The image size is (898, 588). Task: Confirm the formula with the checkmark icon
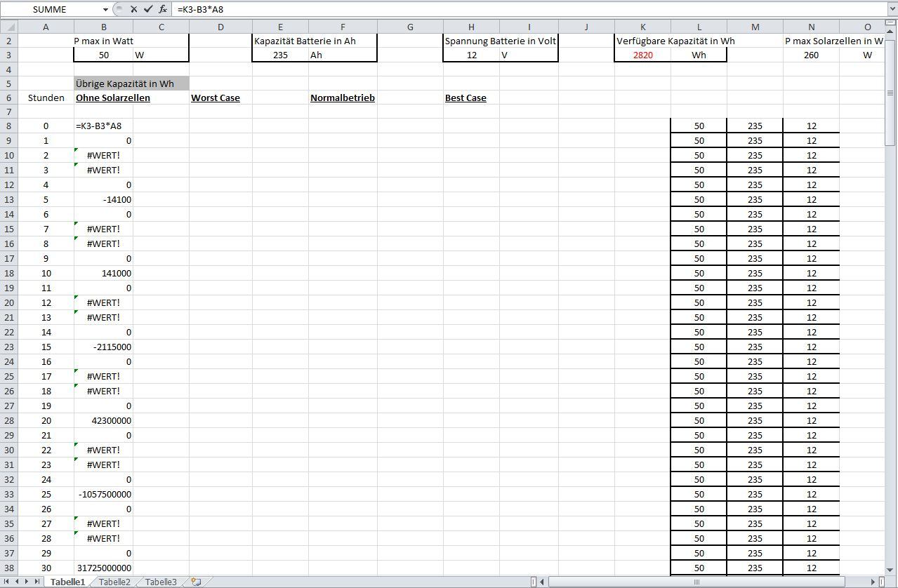pyautogui.click(x=147, y=10)
